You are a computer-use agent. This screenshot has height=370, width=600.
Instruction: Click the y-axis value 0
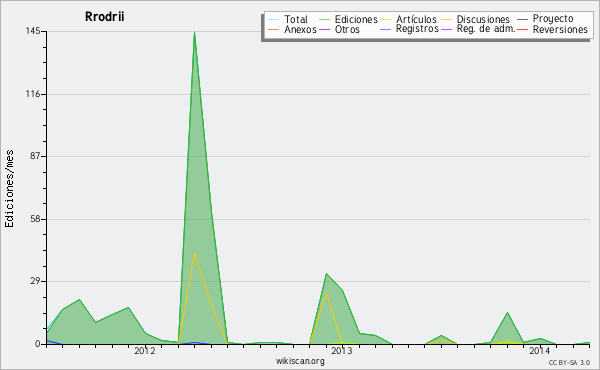click(x=38, y=344)
